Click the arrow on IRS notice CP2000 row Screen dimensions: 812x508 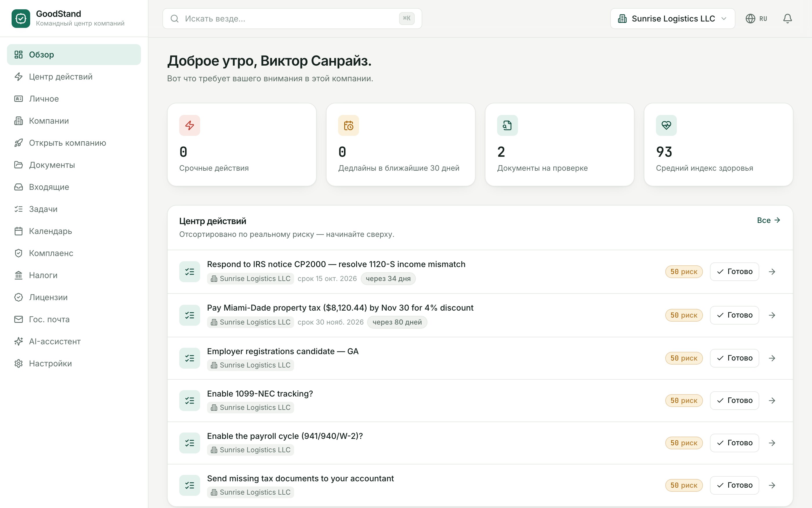point(772,271)
